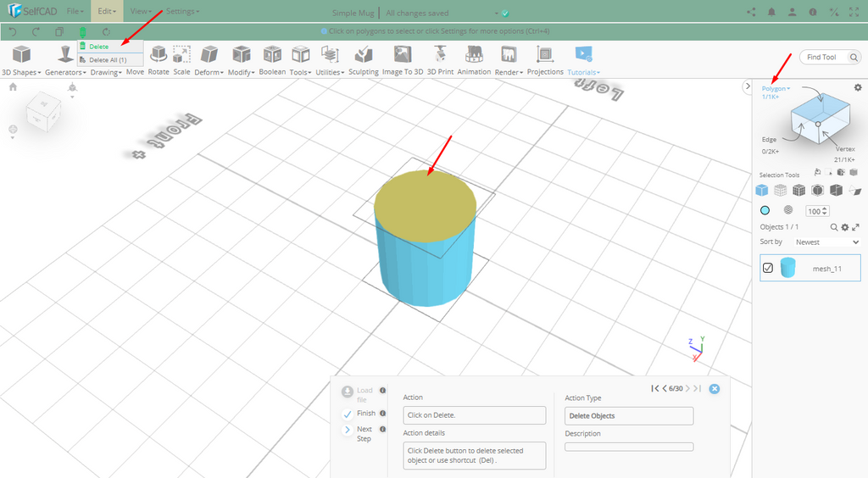Collapse the right side panel arrow
Image resolution: width=868 pixels, height=478 pixels.
(x=748, y=86)
